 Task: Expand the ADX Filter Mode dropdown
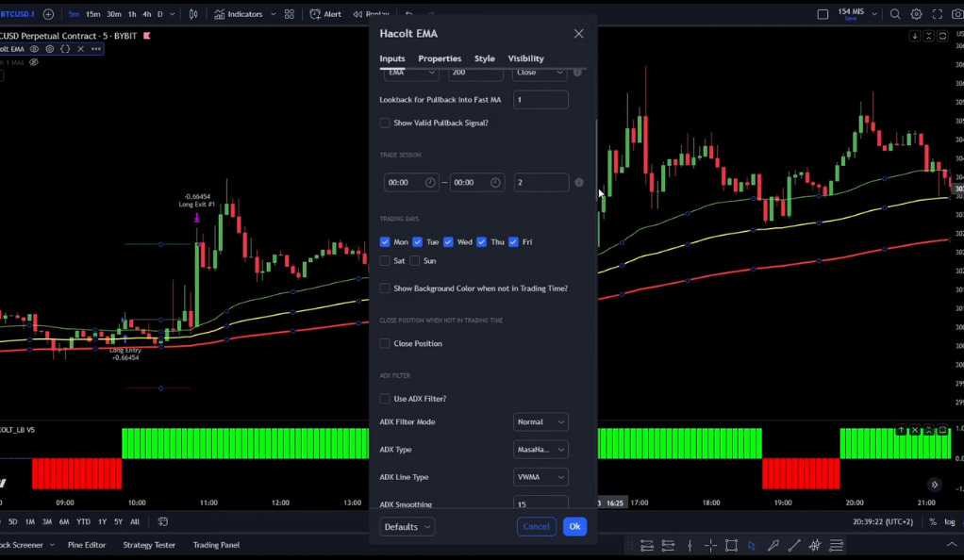point(540,422)
